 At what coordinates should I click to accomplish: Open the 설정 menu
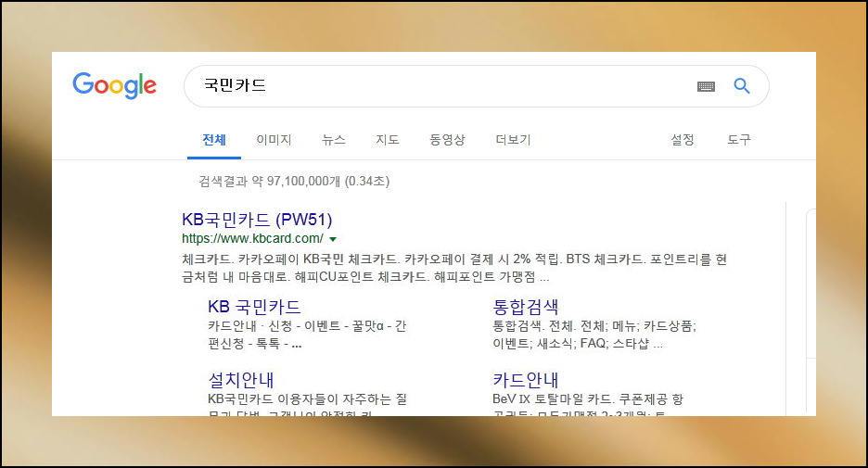pyautogui.click(x=683, y=140)
